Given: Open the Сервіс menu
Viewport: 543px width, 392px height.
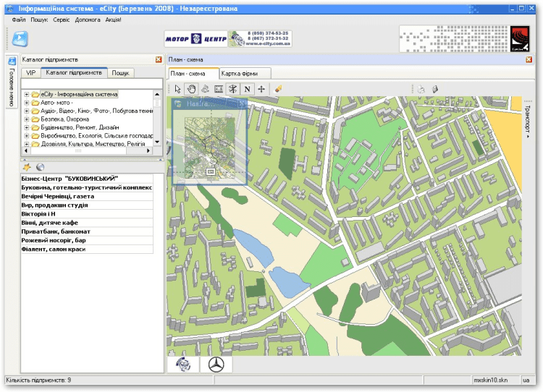Looking at the screenshot, I should (x=62, y=20).
